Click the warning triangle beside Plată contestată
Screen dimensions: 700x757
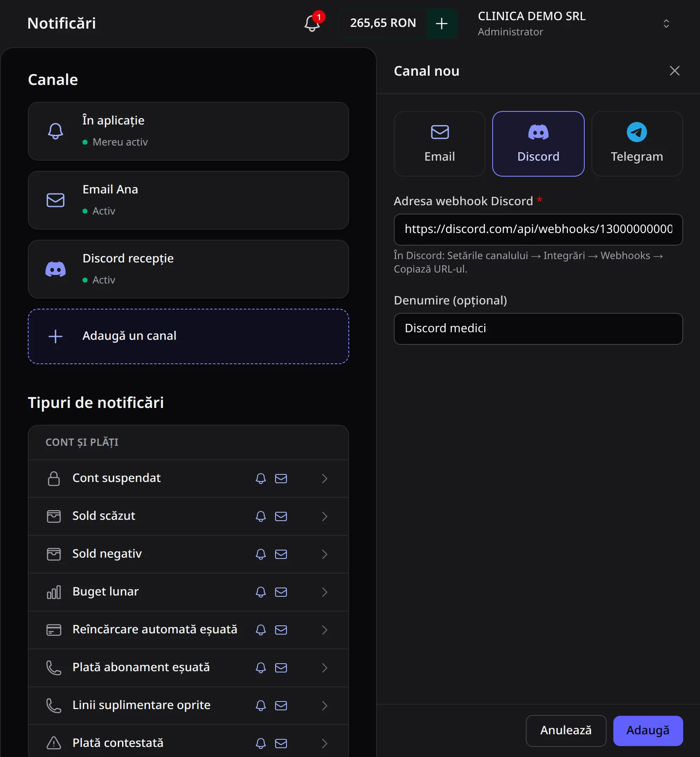(54, 743)
